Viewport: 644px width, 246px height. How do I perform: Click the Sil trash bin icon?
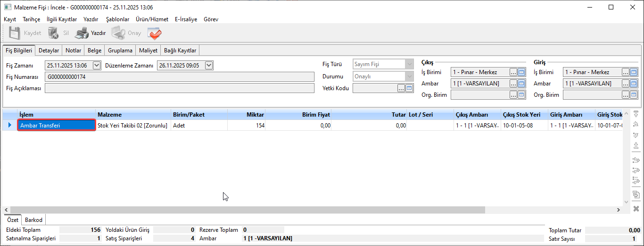tap(53, 33)
